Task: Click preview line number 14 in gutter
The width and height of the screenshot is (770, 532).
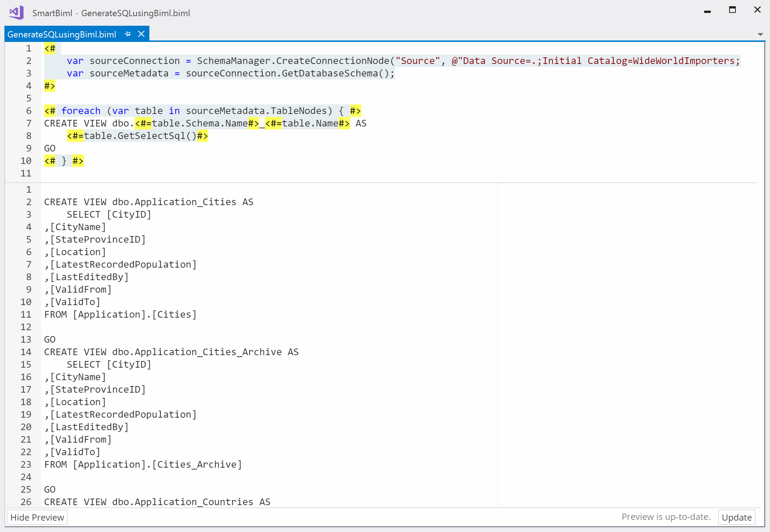Action: (26, 352)
